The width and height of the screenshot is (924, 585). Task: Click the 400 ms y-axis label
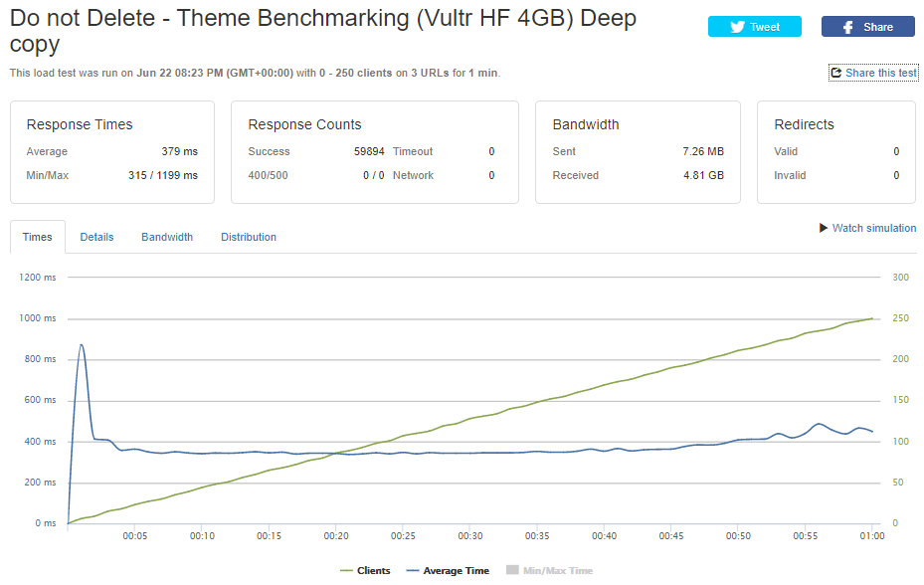[40, 441]
